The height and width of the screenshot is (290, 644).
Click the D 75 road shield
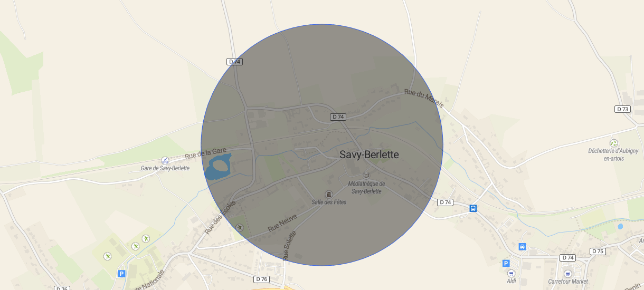coord(598,252)
